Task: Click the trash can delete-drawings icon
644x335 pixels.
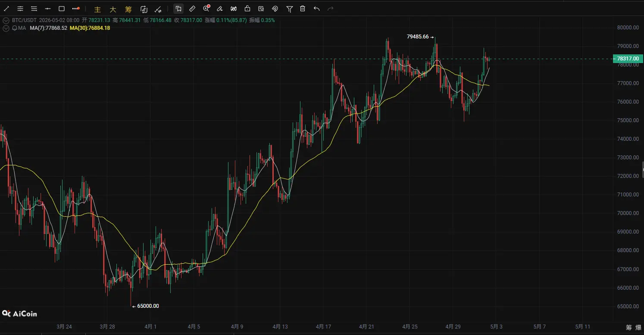Action: 303,9
